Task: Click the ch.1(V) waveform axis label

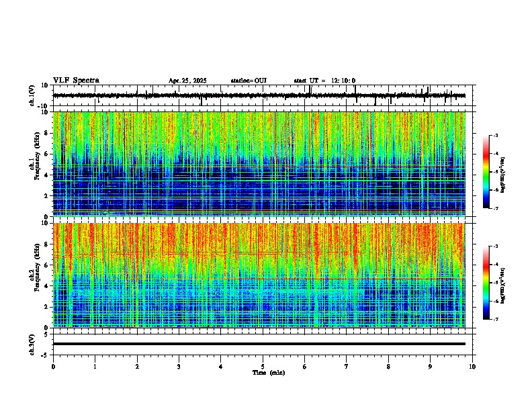Action: pyautogui.click(x=32, y=95)
